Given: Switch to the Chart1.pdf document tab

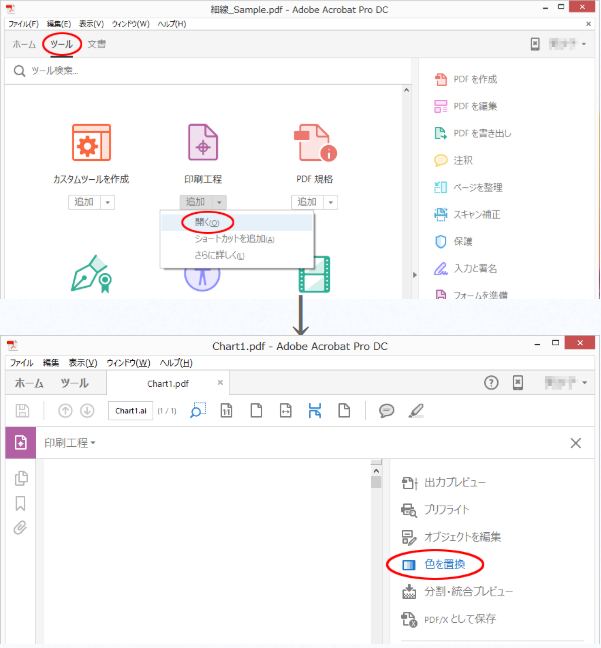Looking at the screenshot, I should point(168,384).
